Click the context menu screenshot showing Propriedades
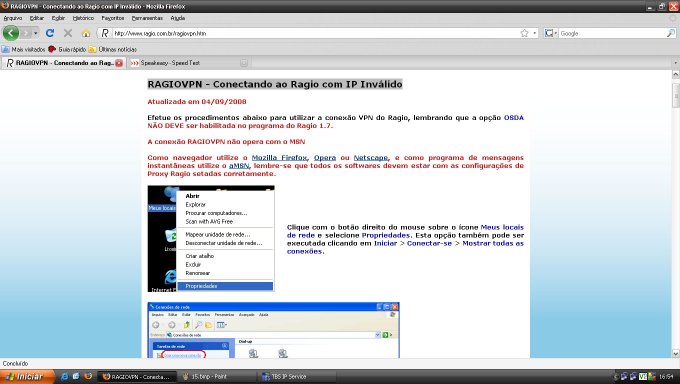680x384 pixels. tap(211, 239)
